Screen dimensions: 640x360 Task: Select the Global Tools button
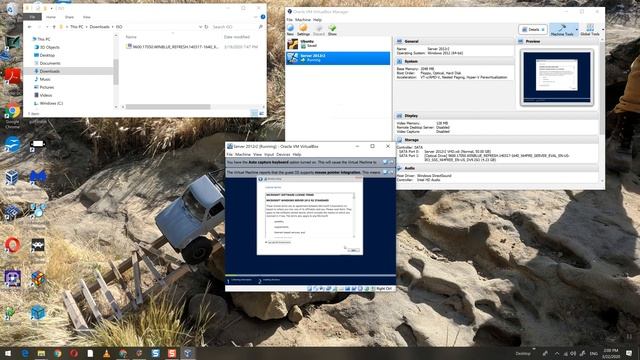(x=590, y=29)
